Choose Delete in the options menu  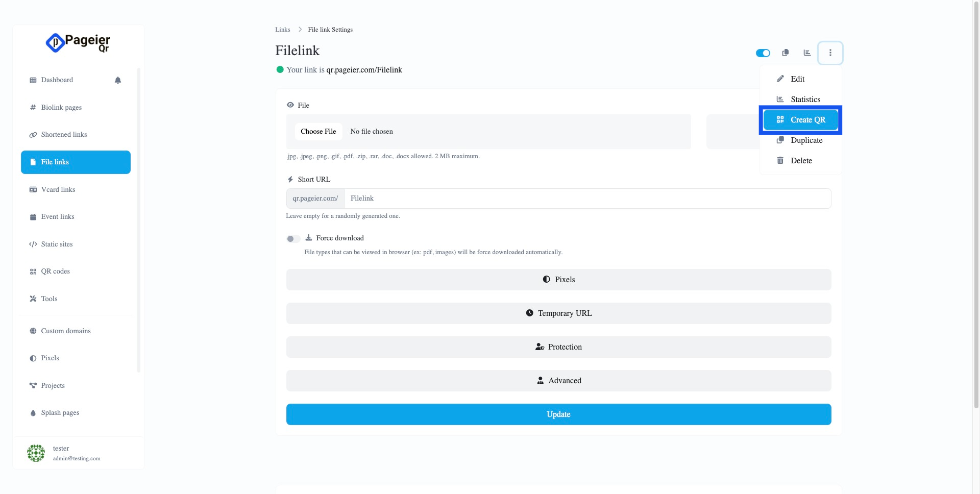(x=801, y=161)
